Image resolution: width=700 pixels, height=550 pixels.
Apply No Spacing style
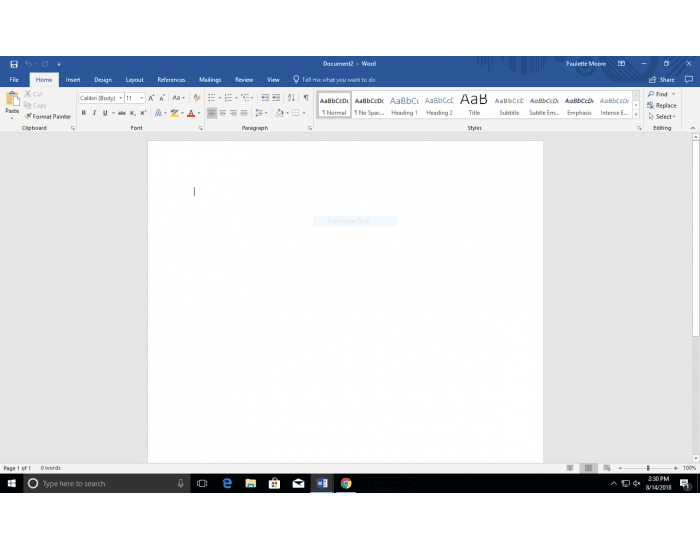[369, 105]
